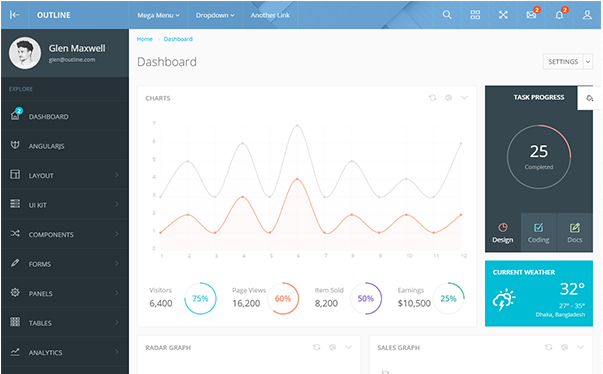Refresh the Charts panel
Viewport: 603px width, 374px height.
[x=433, y=98]
